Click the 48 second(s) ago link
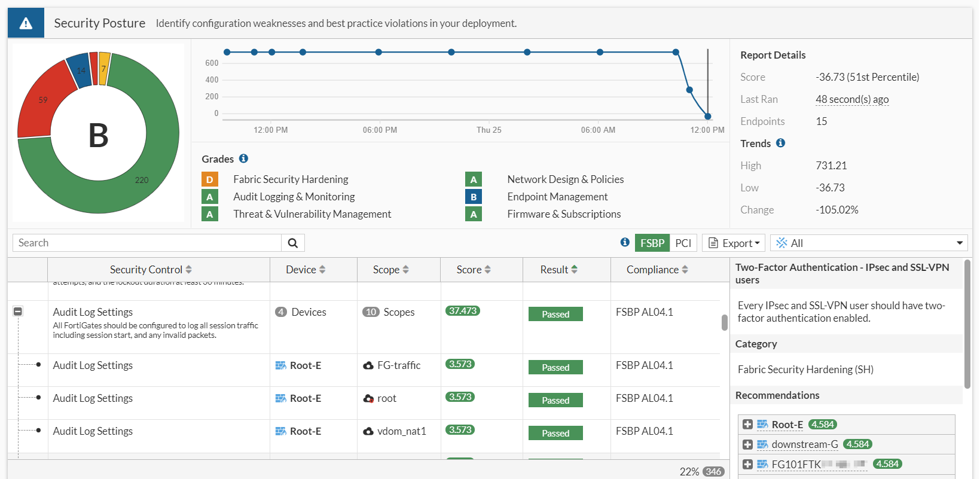 click(x=852, y=99)
